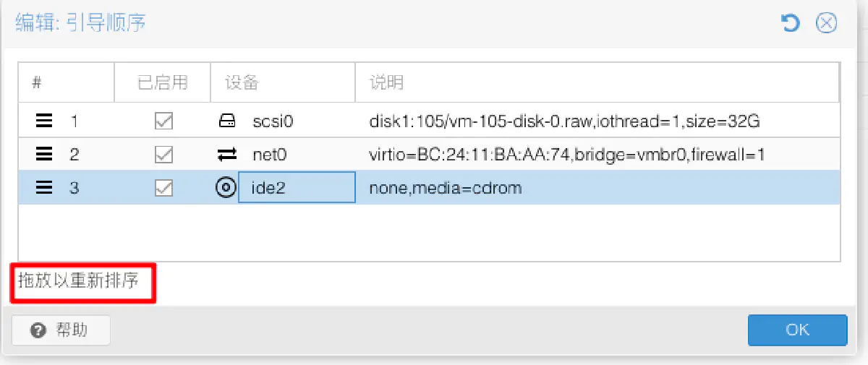Confirm with the OK button
The height and width of the screenshot is (365, 868).
797,330
